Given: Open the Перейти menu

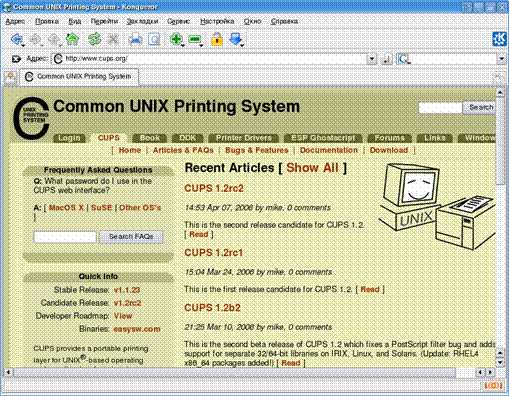Looking at the screenshot, I should pos(104,21).
